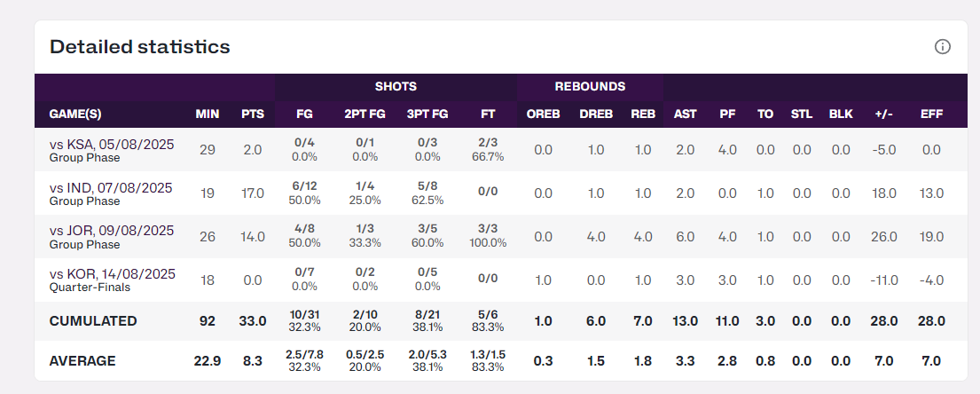The height and width of the screenshot is (394, 980).
Task: Click the MIN column header
Action: [x=207, y=114]
